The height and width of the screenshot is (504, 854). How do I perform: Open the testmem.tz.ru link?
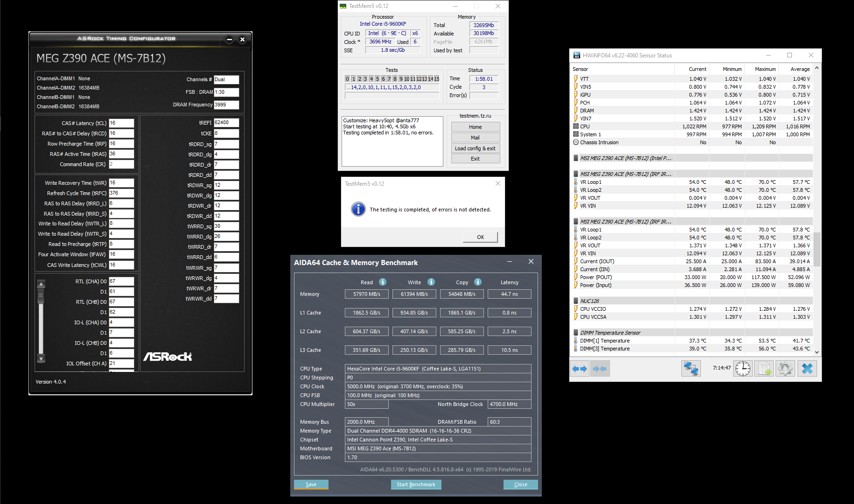[x=476, y=116]
